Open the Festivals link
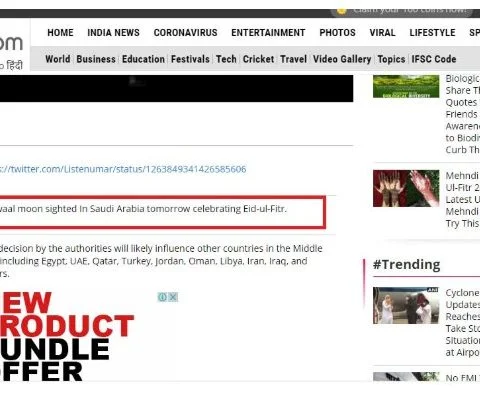This screenshot has width=480, height=397. point(190,59)
